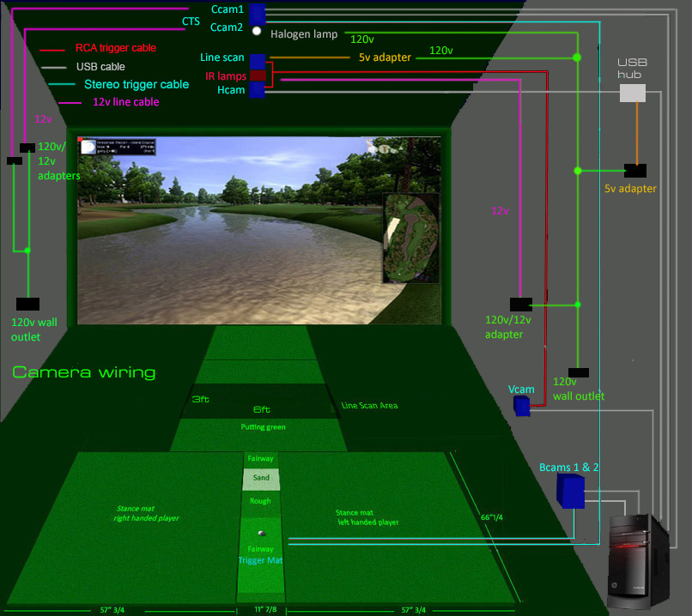
Task: Click the Camera wiring title
Action: (x=83, y=371)
